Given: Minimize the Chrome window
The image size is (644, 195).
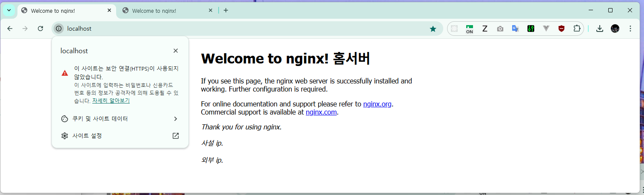Looking at the screenshot, I should point(591,10).
